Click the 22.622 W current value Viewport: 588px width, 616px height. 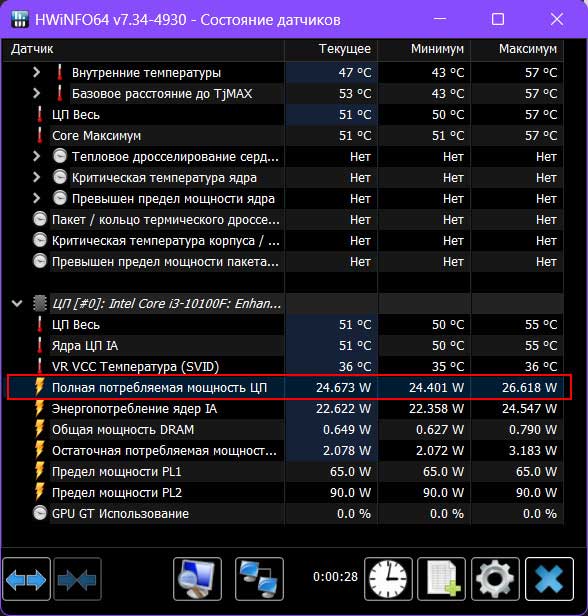tap(343, 409)
